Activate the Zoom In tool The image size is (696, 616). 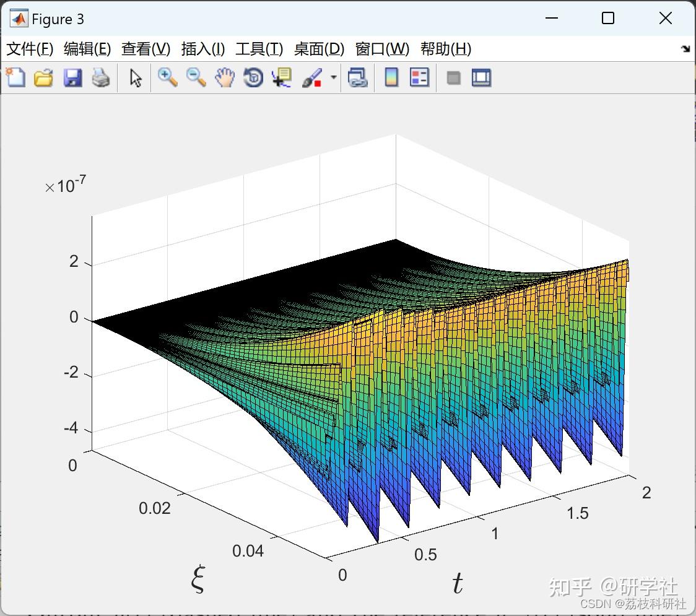[167, 77]
